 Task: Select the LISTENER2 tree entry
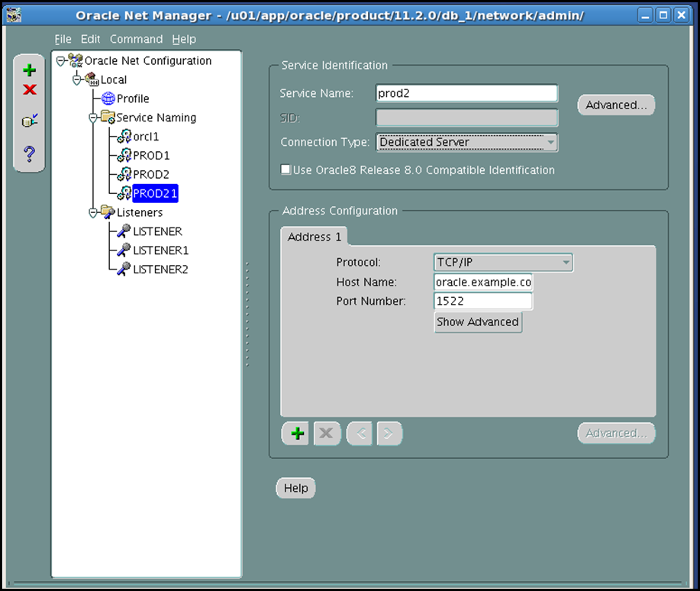(161, 270)
